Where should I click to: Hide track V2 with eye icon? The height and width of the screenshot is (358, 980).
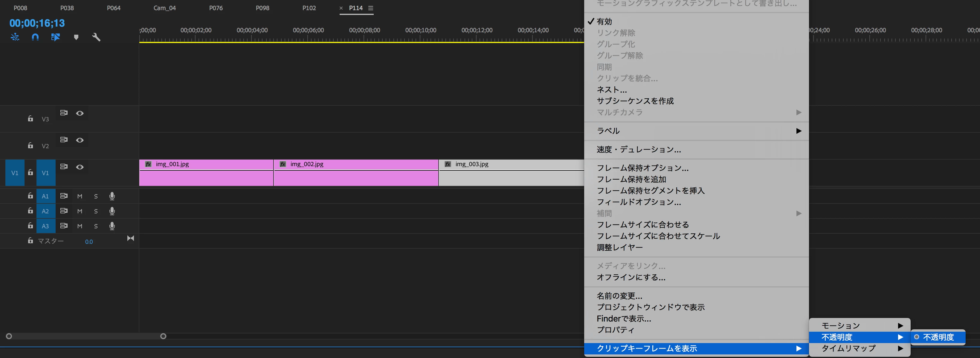tap(80, 140)
